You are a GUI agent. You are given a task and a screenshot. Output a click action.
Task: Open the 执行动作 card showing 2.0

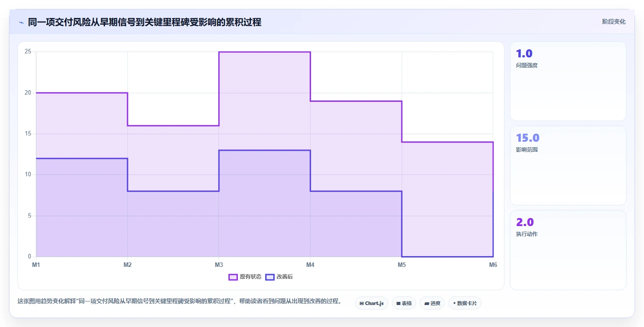pos(568,250)
